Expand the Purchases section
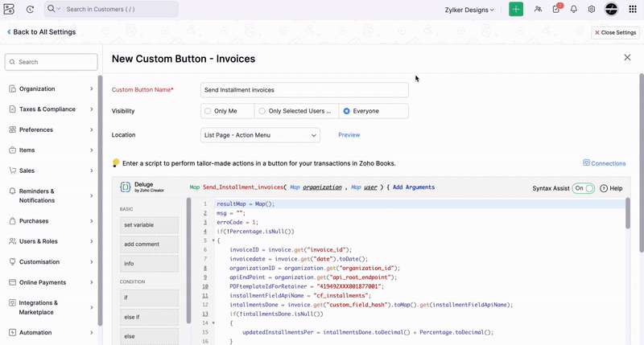Image resolution: width=644 pixels, height=345 pixels. tap(91, 220)
